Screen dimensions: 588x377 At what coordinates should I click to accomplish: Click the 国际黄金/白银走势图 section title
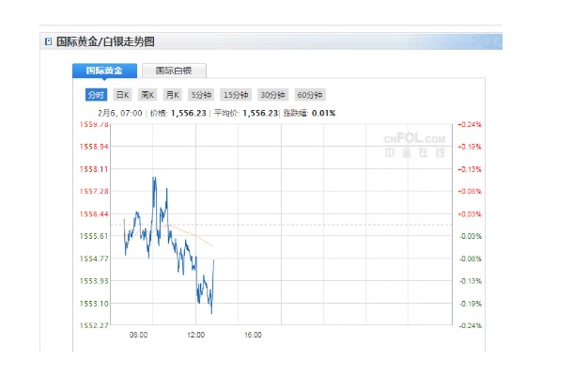105,41
